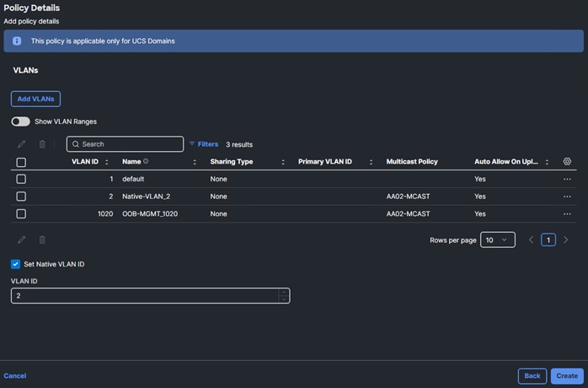The width and height of the screenshot is (588, 388).
Task: Select the checkbox for the default VLAN row
Action: [21, 179]
